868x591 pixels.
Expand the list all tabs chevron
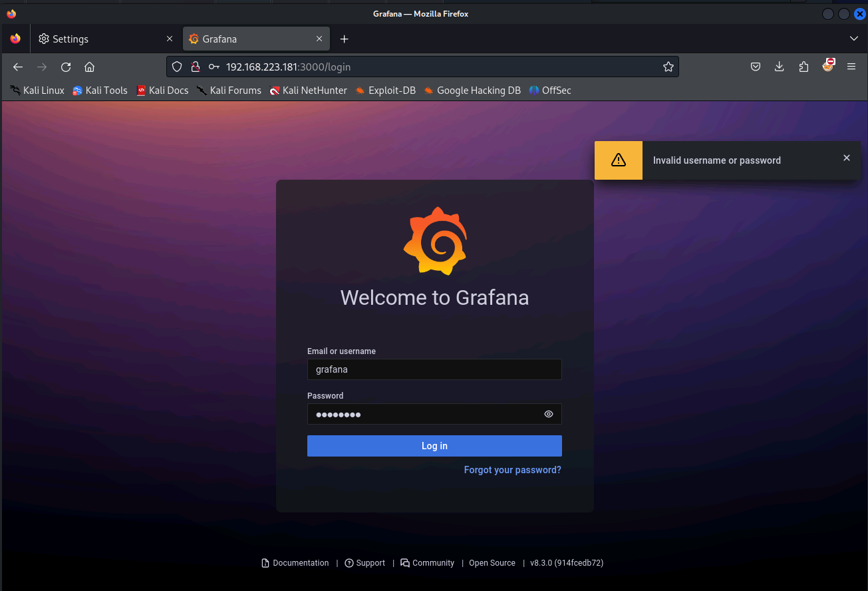tap(854, 39)
